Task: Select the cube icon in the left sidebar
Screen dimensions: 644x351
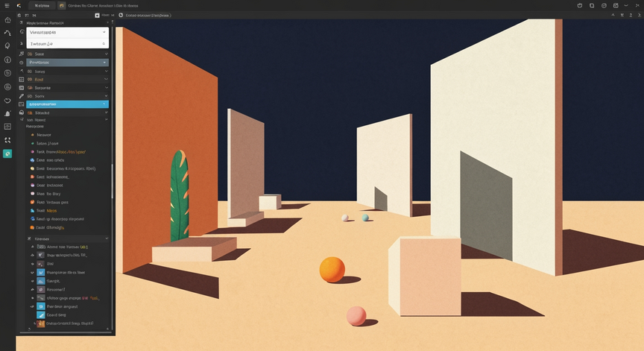Action: click(7, 19)
